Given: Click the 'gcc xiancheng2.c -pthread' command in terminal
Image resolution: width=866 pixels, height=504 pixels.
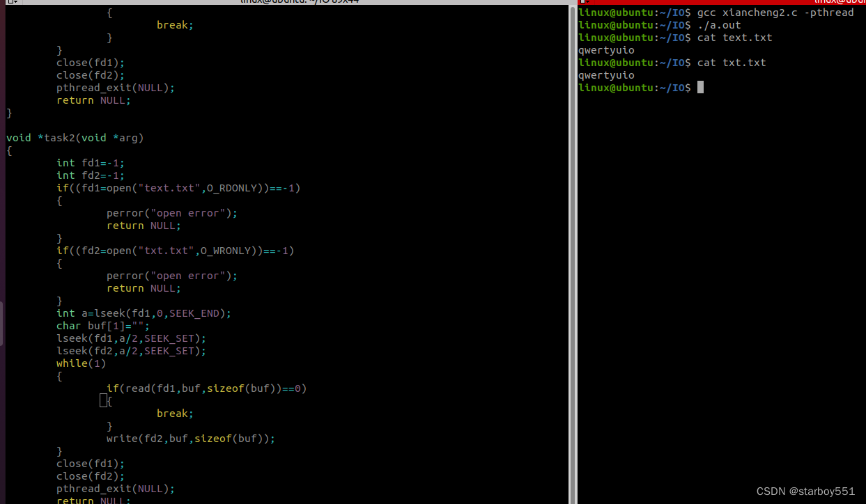Looking at the screenshot, I should (x=775, y=13).
